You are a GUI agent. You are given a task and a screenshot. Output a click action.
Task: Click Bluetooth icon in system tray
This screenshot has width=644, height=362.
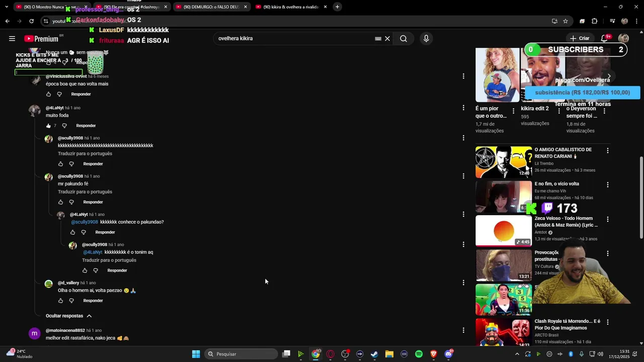point(571,354)
